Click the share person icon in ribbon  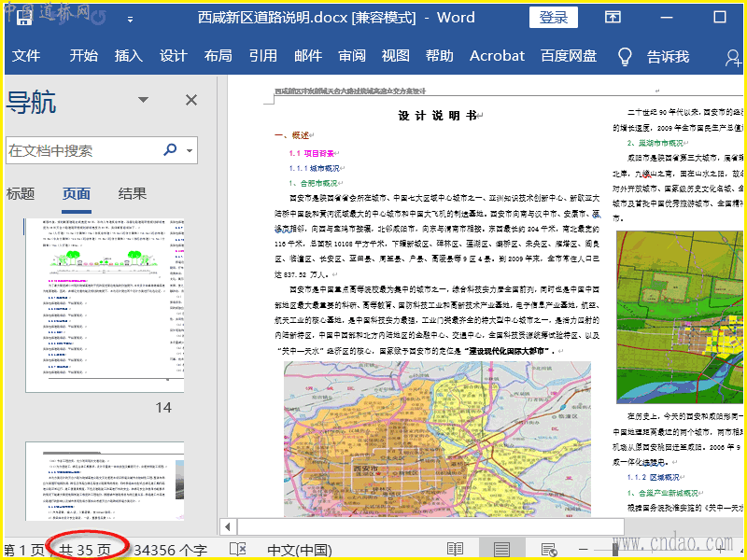[734, 56]
